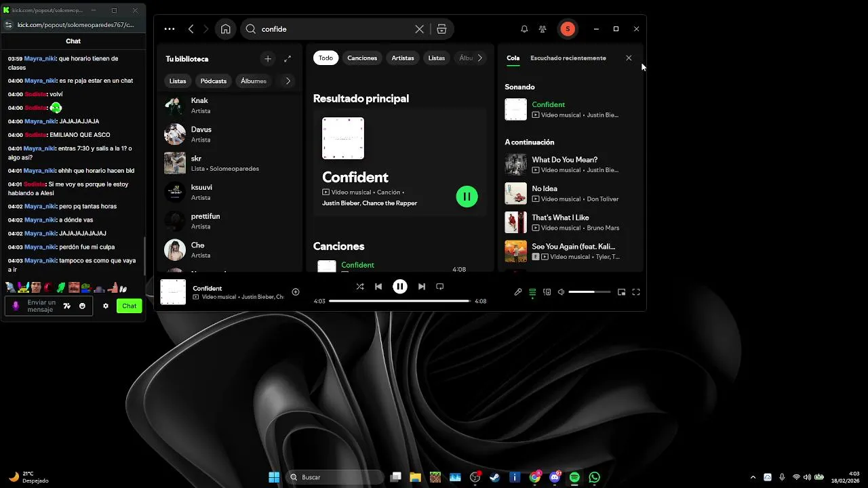Expand Tu biblioteca to full view
Image resolution: width=868 pixels, height=488 pixels.
point(288,59)
